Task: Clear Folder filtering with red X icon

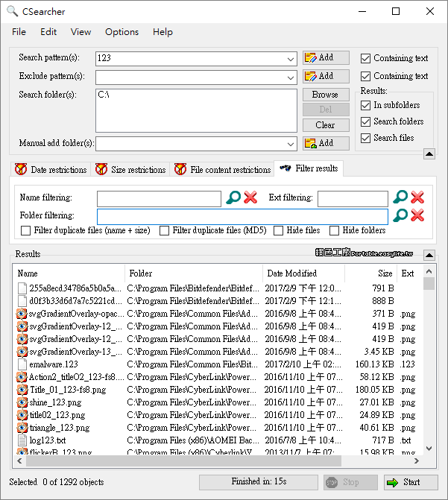Action: [417, 215]
